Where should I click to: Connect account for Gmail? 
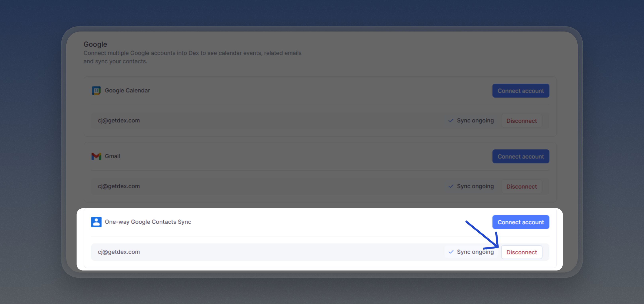point(521,156)
